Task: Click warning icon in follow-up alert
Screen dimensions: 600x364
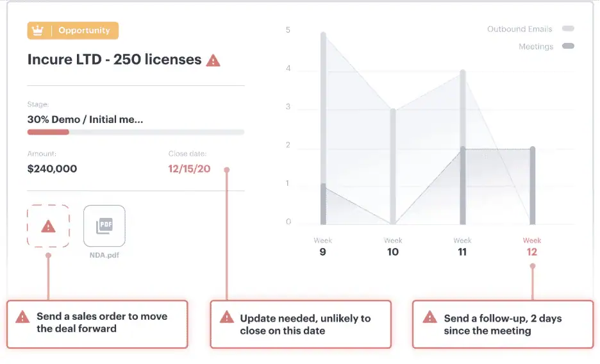Action: tap(429, 317)
